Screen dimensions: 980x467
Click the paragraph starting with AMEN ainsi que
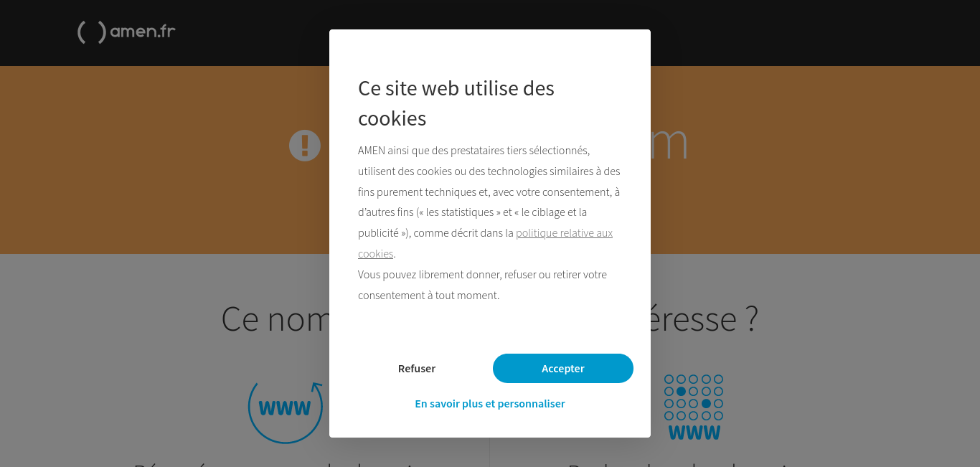[490, 202]
